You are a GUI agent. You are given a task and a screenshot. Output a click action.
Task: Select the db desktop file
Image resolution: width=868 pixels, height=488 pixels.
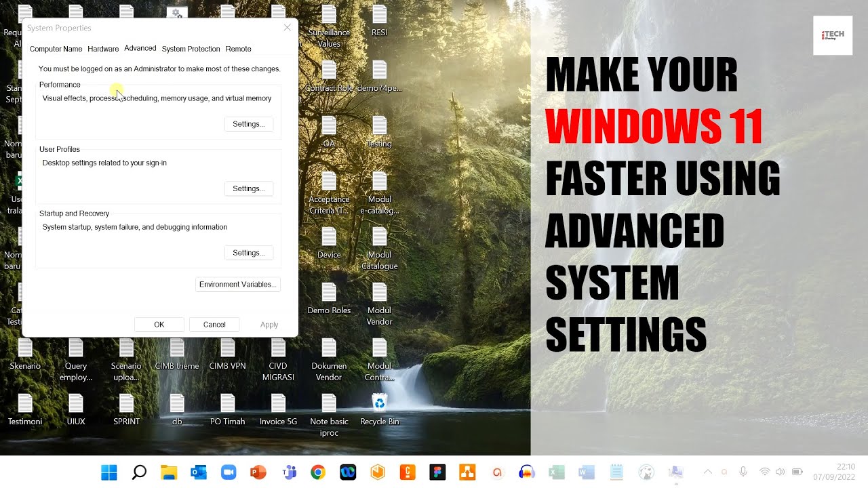(x=177, y=410)
